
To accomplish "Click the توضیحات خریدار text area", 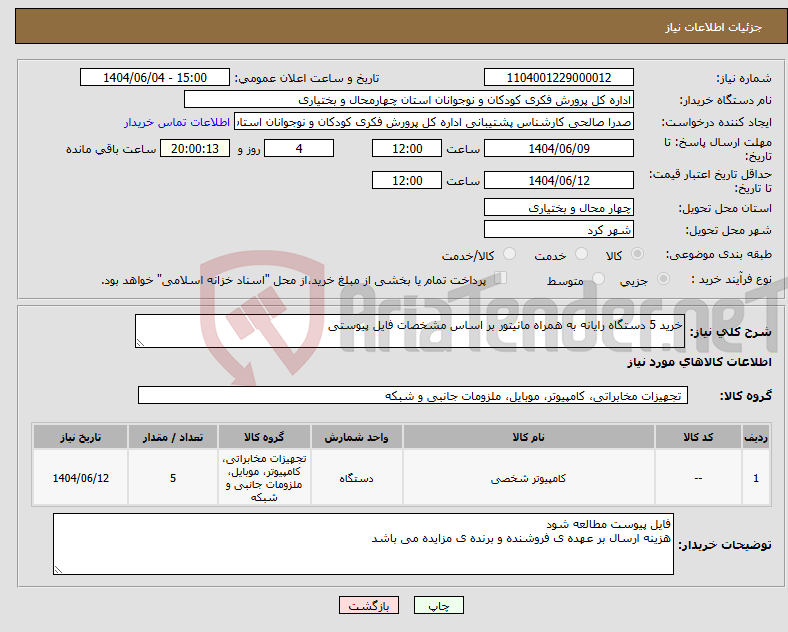I will (x=363, y=544).
